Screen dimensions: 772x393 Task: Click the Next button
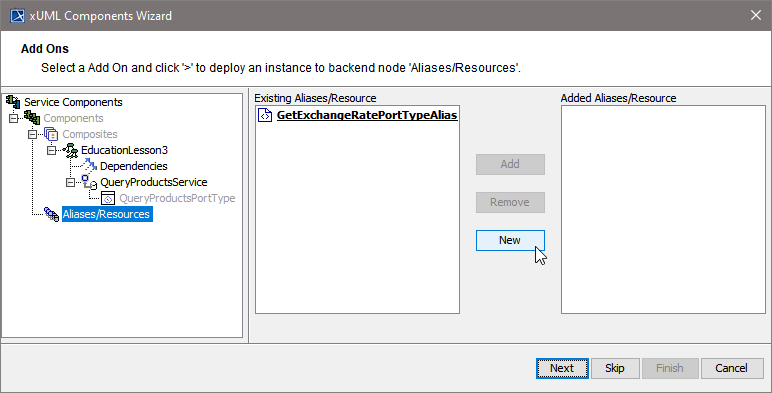(562, 368)
